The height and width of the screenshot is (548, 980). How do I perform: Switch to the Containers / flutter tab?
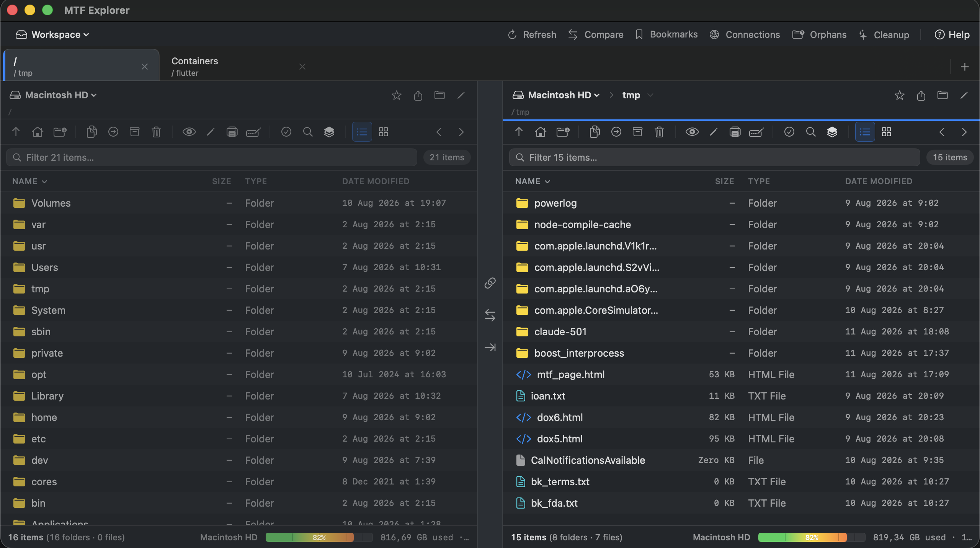pos(237,66)
